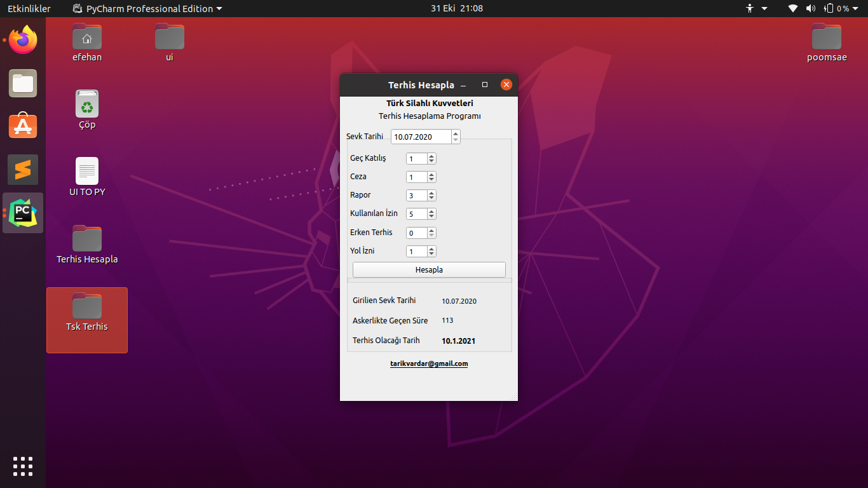The width and height of the screenshot is (868, 488).
Task: Click the Girilien Sevk Tarihi label
Action: coord(384,301)
